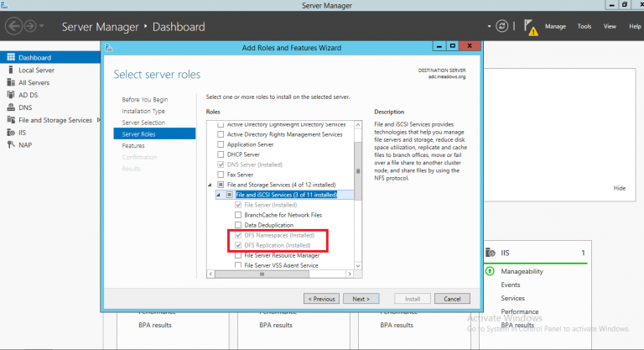Click the All Servers icon

tap(11, 82)
